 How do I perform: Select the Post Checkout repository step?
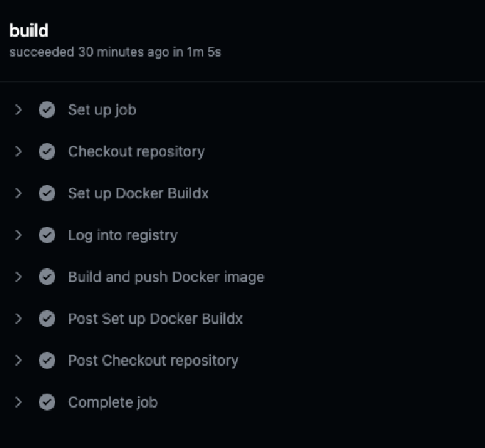click(153, 361)
